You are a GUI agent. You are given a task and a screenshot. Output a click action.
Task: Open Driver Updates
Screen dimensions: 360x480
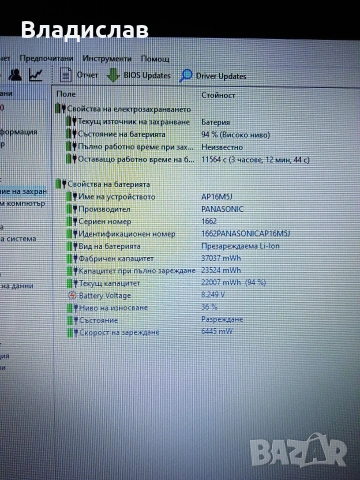point(221,76)
